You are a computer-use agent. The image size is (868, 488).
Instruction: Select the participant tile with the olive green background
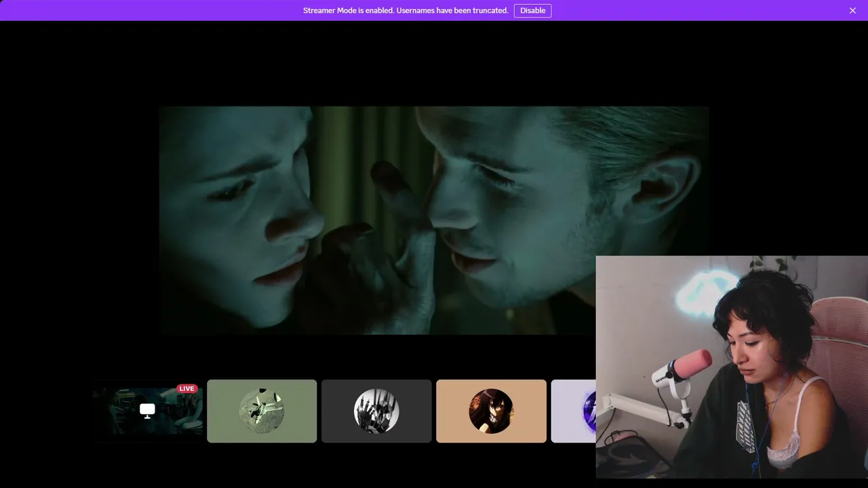[x=262, y=411]
